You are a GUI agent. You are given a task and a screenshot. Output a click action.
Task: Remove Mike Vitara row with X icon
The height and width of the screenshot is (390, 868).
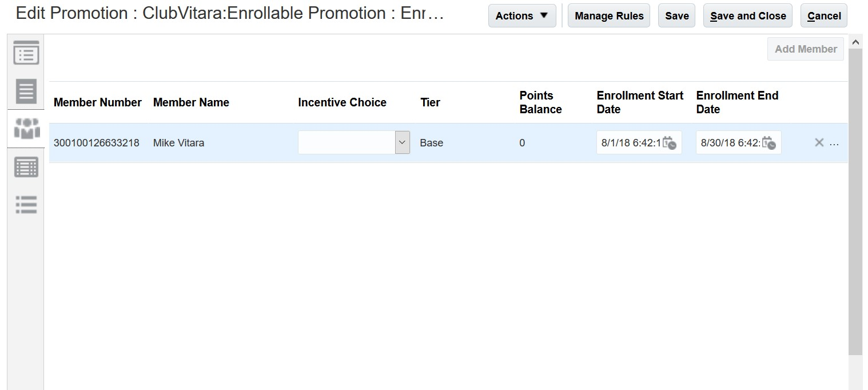click(x=819, y=143)
